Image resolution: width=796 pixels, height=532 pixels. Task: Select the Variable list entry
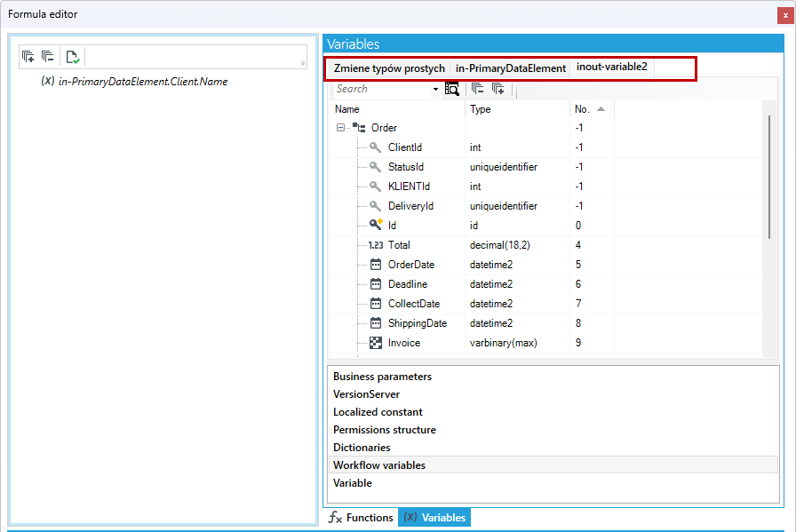coord(553,483)
